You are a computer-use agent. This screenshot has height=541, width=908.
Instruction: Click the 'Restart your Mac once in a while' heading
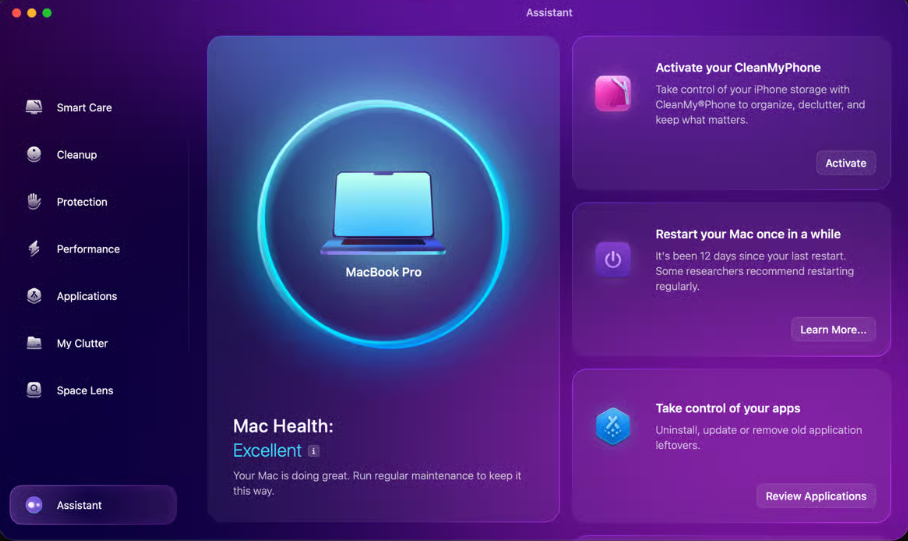coord(748,234)
